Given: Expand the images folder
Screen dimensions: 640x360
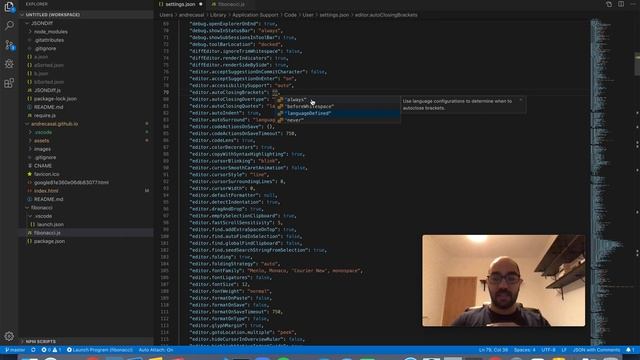Looking at the screenshot, I should click(42, 149).
